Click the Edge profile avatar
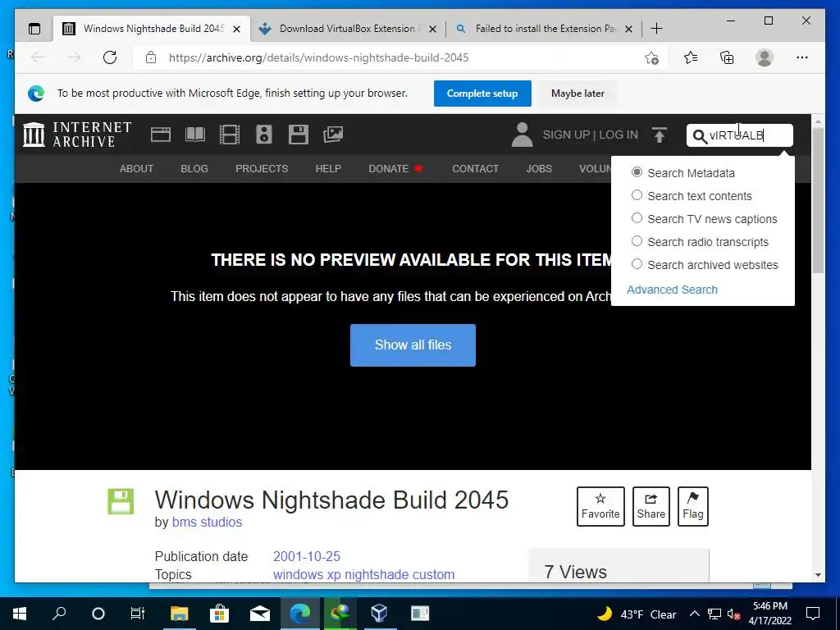 [765, 57]
